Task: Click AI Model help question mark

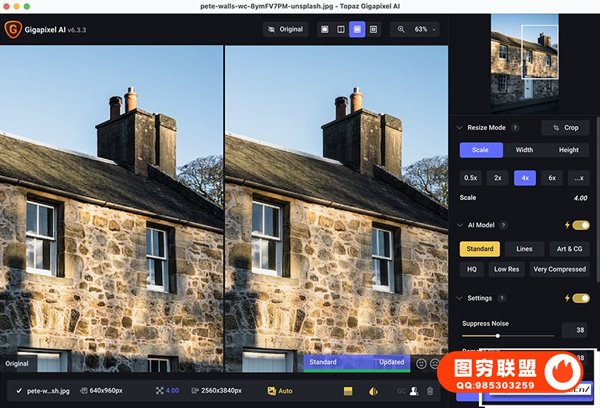Action: (x=502, y=226)
